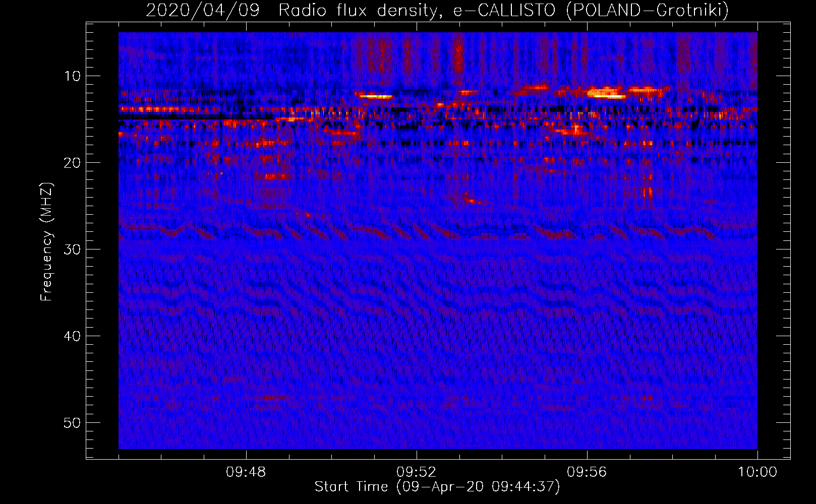Click the bright yellow burst near 09:51 at 12 MHz

(x=376, y=96)
